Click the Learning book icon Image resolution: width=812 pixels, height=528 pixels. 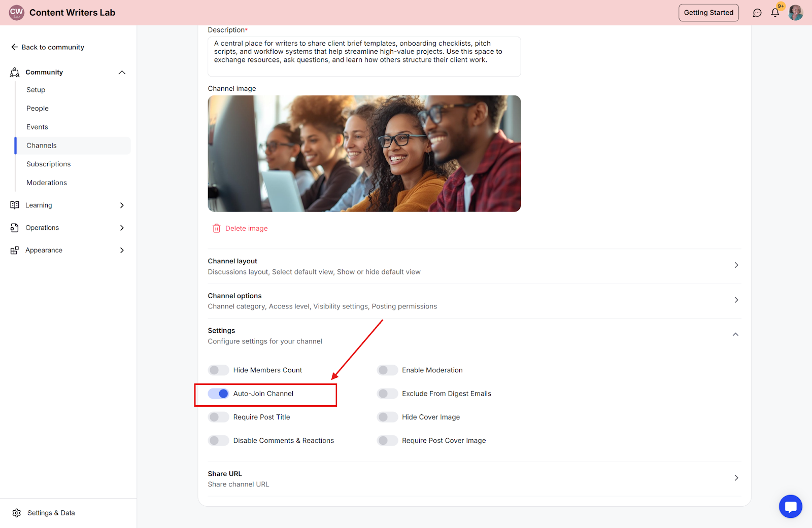tap(15, 205)
